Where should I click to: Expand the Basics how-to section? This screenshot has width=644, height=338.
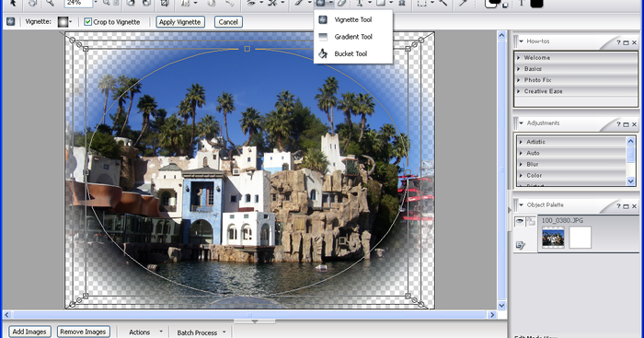[575, 69]
